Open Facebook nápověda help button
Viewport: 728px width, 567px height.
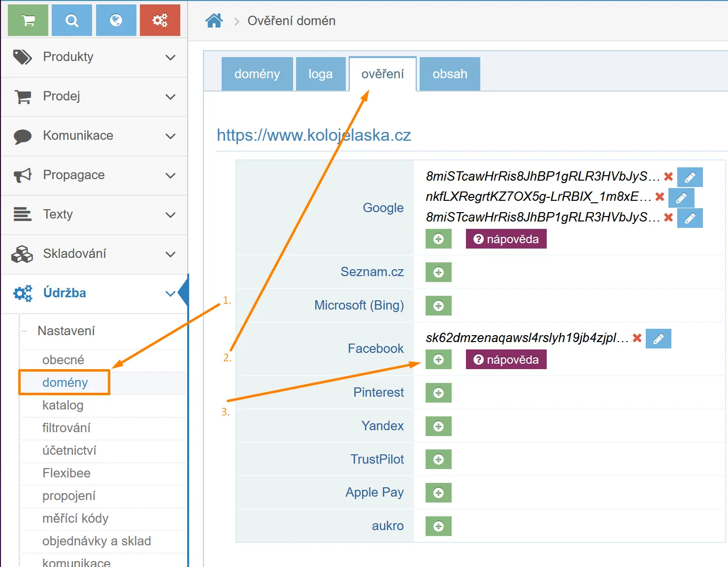506,360
